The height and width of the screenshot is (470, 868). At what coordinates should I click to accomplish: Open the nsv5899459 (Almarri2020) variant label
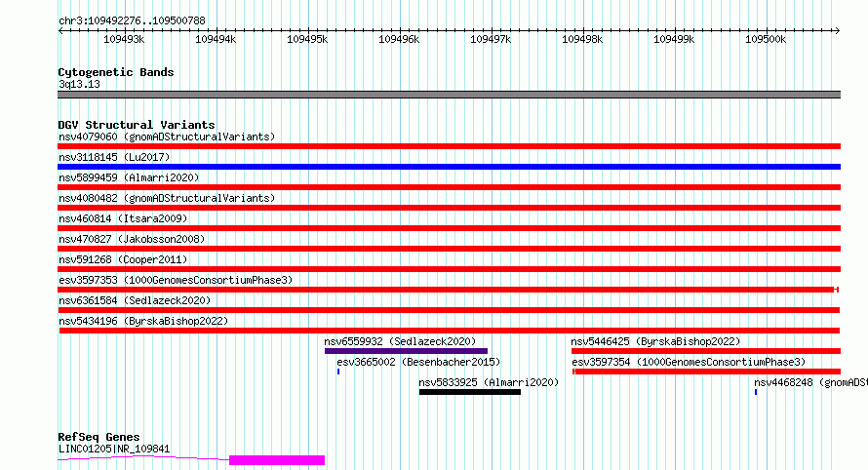129,177
